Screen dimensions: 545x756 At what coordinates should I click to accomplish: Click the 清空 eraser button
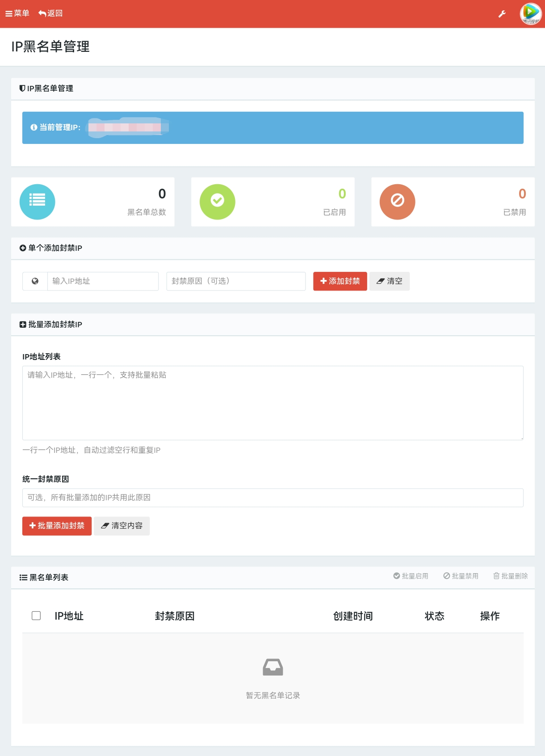point(390,281)
